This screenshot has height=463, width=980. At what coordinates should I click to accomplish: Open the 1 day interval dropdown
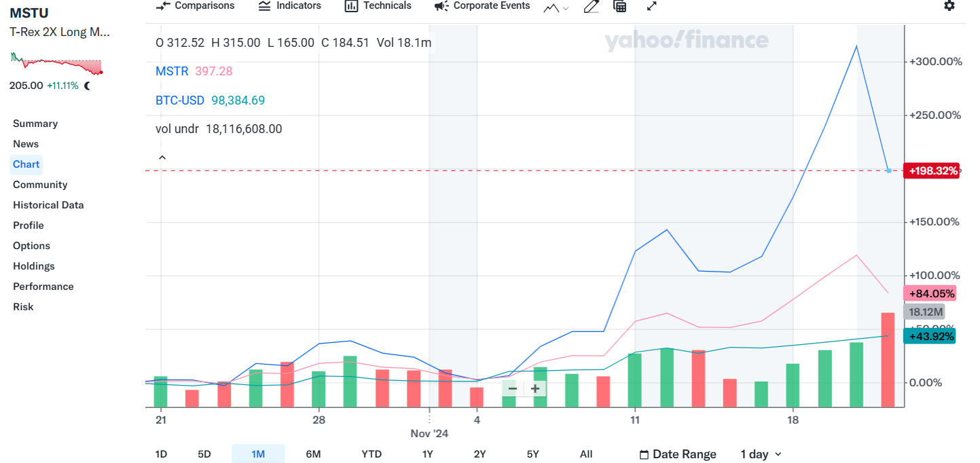point(761,454)
